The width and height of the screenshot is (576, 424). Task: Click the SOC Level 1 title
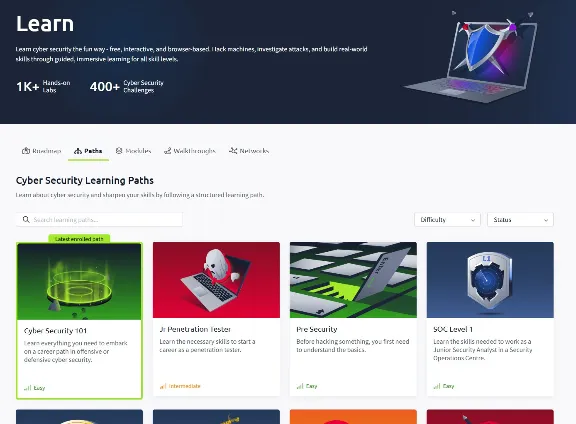[453, 329]
